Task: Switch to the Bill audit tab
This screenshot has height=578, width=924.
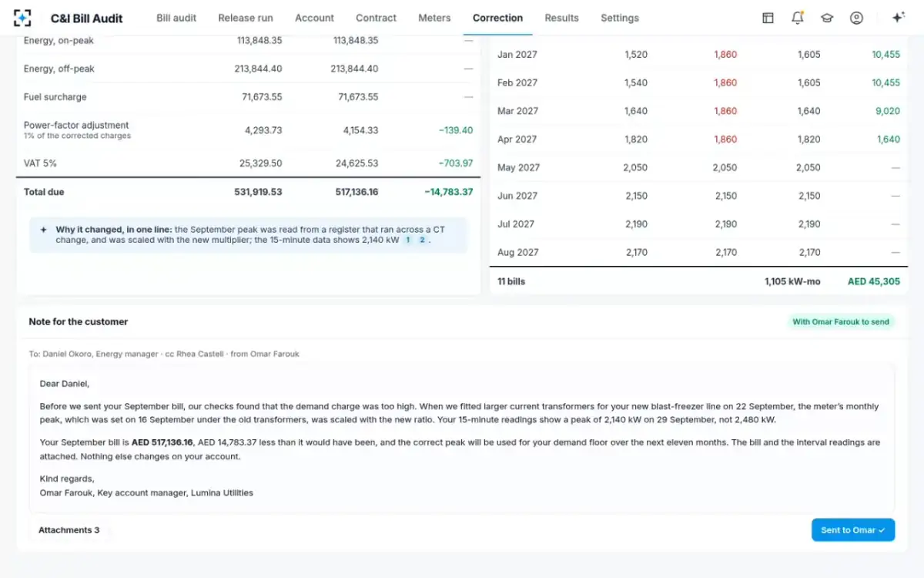Action: coord(176,18)
